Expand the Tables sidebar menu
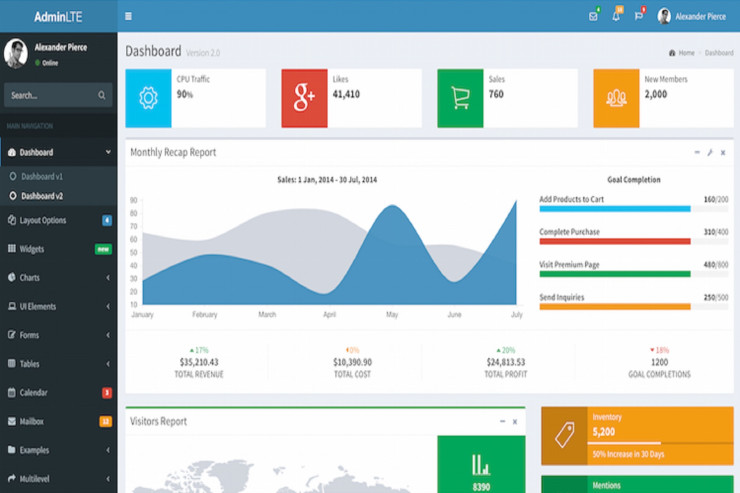Viewport: 740px width, 493px height. pos(58,364)
